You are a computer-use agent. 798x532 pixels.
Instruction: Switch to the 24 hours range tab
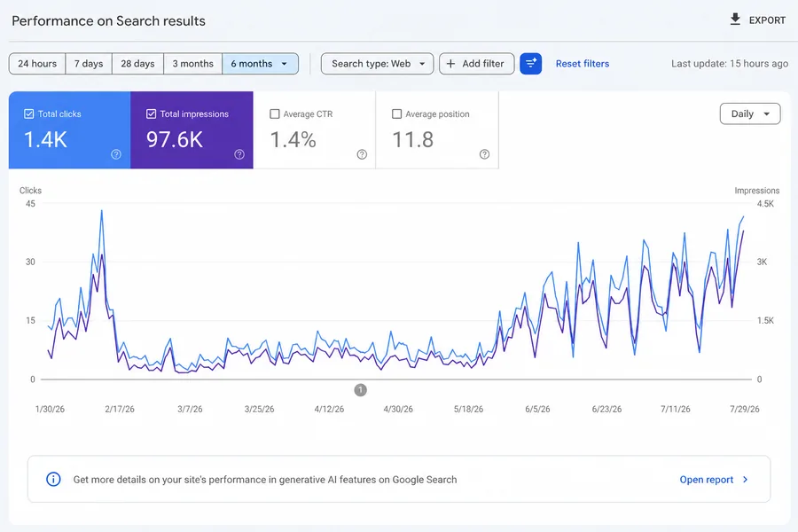(x=37, y=64)
